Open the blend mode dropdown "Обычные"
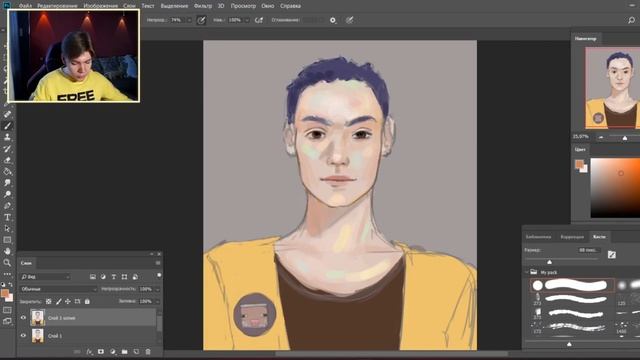The height and width of the screenshot is (360, 640). tap(59, 289)
